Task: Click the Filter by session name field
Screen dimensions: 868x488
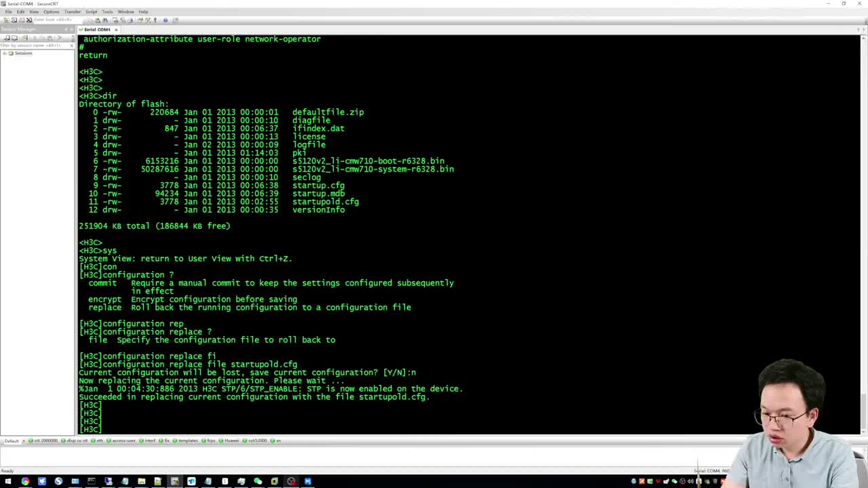Action: [x=34, y=45]
